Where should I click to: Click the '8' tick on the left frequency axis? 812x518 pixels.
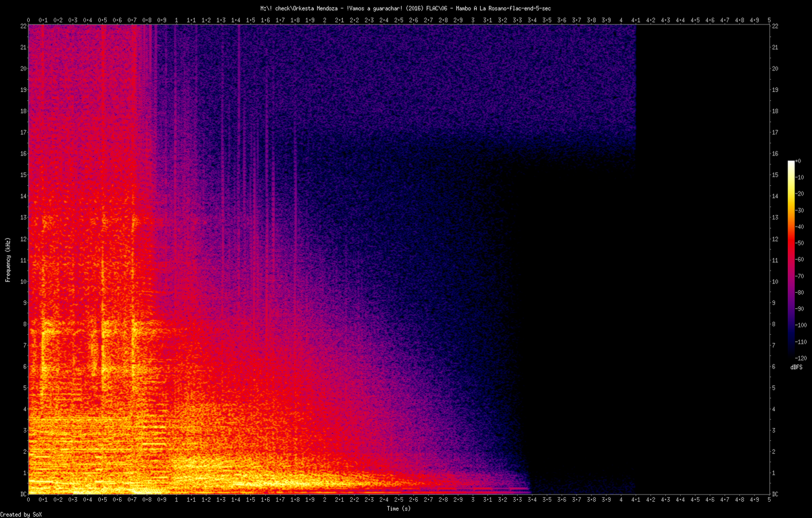point(23,324)
